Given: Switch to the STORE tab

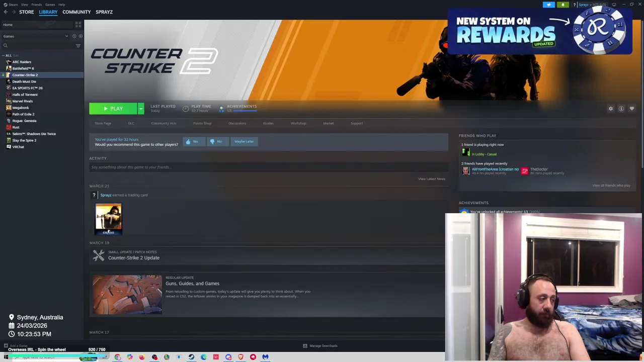Looking at the screenshot, I should tap(27, 12).
